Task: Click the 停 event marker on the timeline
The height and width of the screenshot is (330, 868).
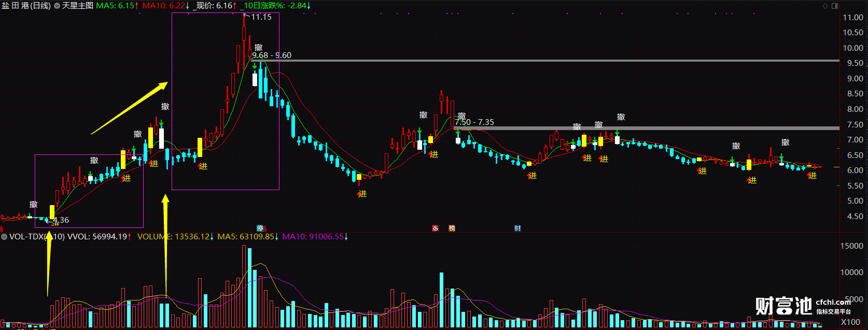Action: pyautogui.click(x=260, y=228)
